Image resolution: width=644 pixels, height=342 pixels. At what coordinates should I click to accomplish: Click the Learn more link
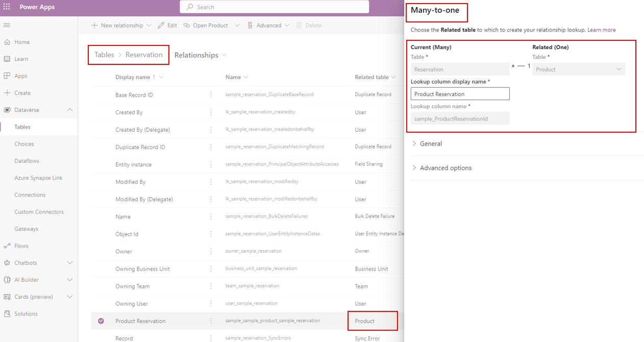(x=602, y=30)
